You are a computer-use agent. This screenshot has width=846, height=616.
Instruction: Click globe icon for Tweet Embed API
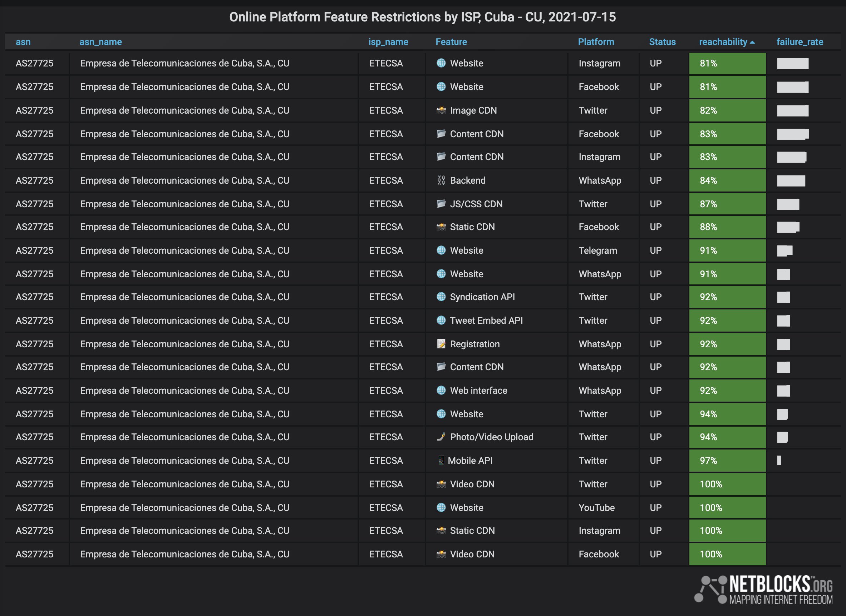(x=441, y=320)
